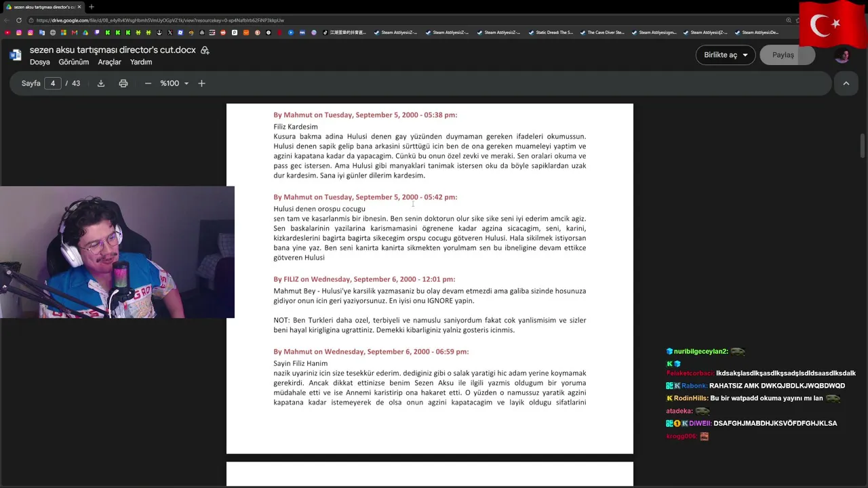Click the 'Filiz Kardesim' line
Image resolution: width=868 pixels, height=488 pixels.
point(296,127)
